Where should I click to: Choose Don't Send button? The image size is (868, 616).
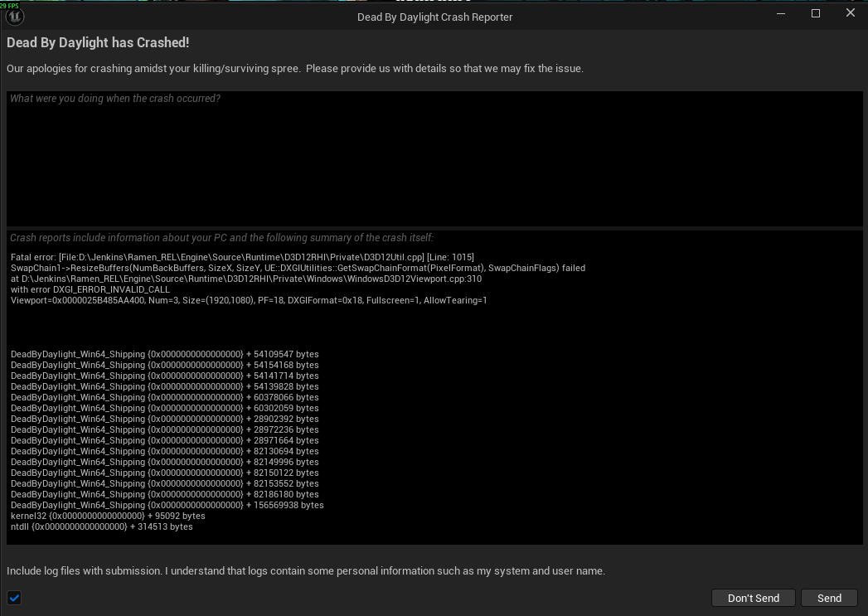pyautogui.click(x=754, y=598)
